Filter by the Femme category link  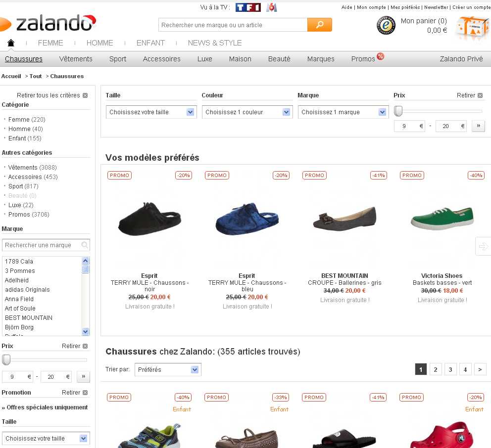[19, 120]
